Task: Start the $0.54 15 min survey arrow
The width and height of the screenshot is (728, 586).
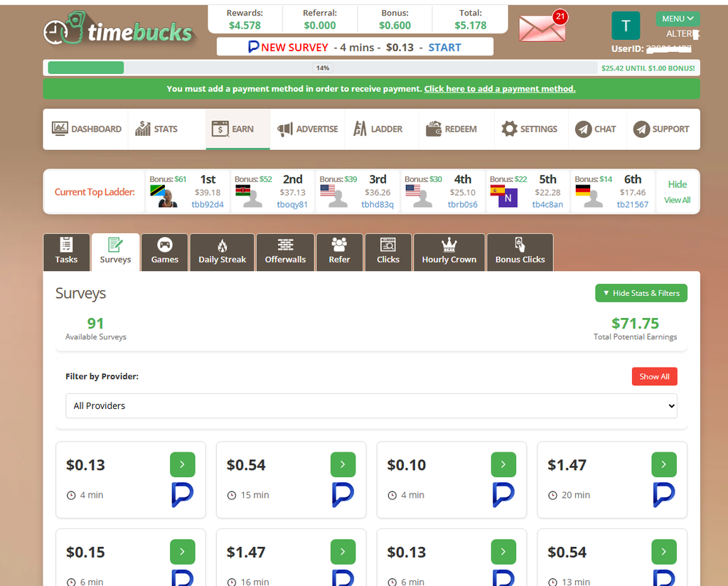Action: pyautogui.click(x=343, y=464)
